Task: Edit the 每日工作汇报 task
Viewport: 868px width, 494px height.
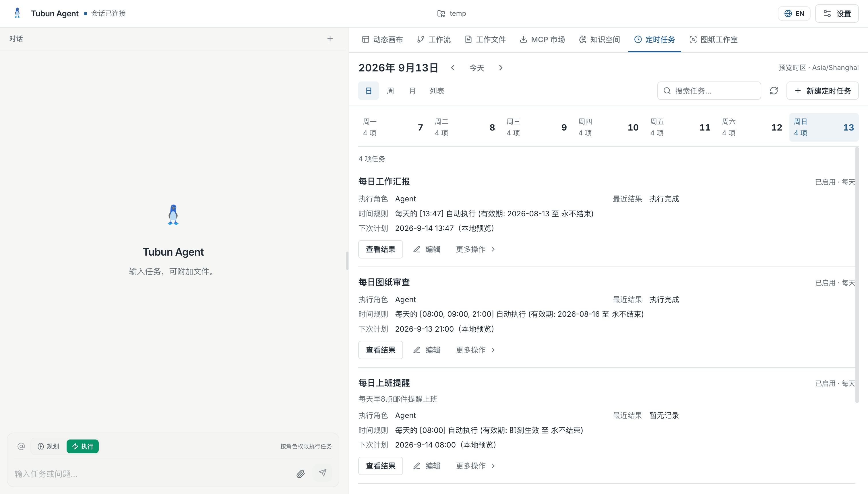Action: (x=427, y=249)
